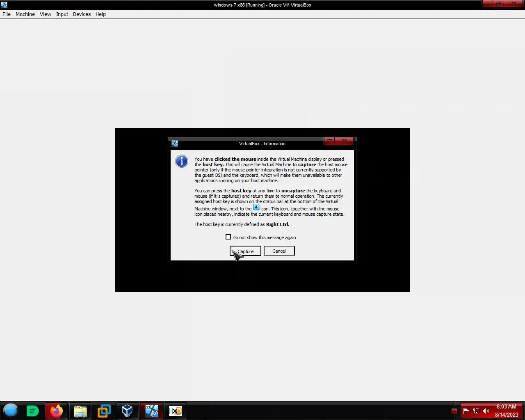The image size is (525, 420).
Task: Click the host key arrow icon in the message text
Action: tap(256, 207)
